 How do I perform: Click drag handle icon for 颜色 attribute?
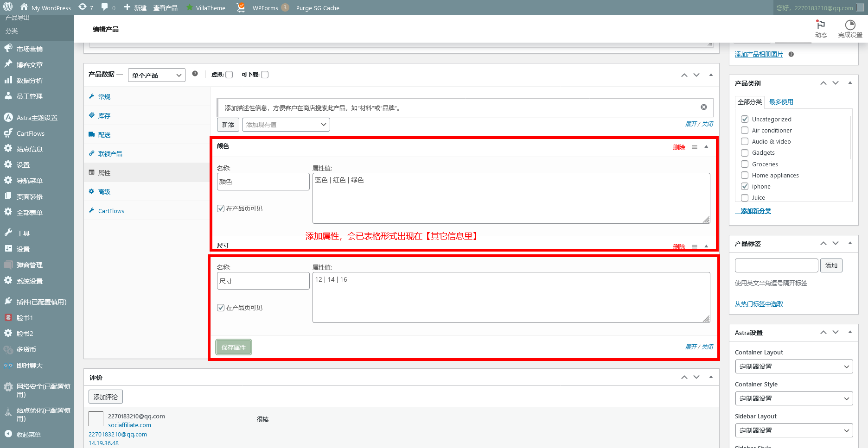[x=695, y=147]
